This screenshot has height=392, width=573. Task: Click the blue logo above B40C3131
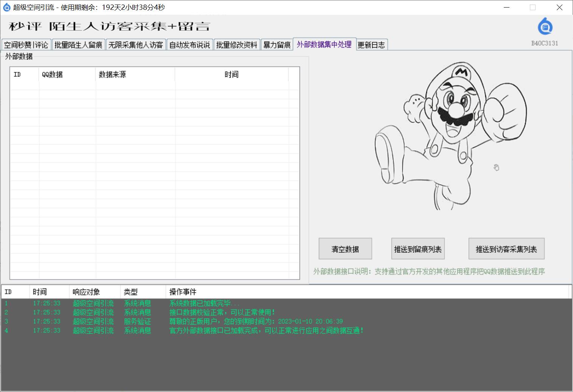[x=545, y=27]
